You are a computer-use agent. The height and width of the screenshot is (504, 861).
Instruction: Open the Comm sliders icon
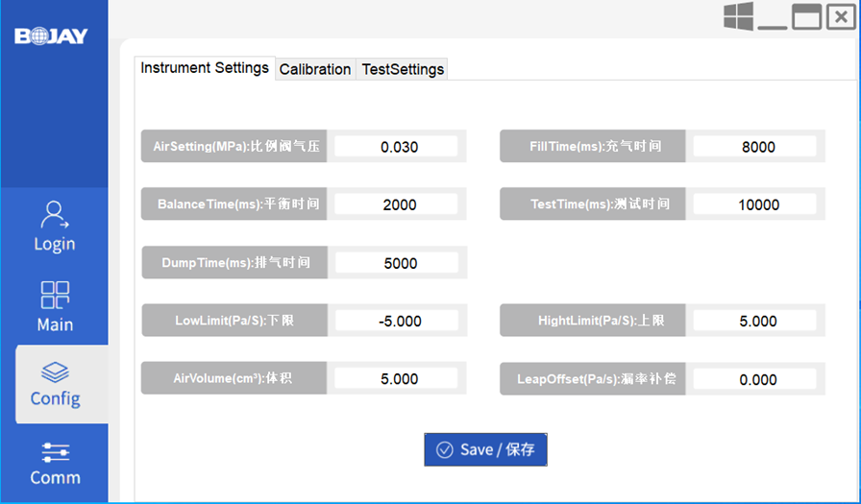click(x=55, y=452)
